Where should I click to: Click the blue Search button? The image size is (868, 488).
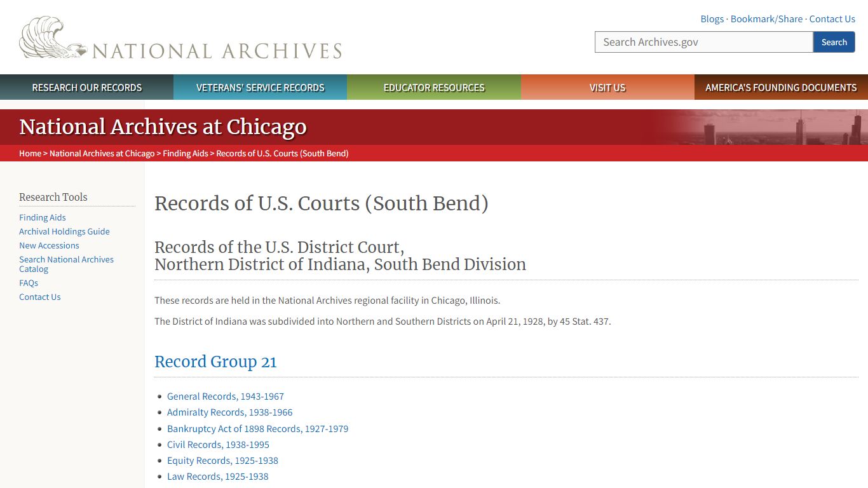click(x=834, y=42)
